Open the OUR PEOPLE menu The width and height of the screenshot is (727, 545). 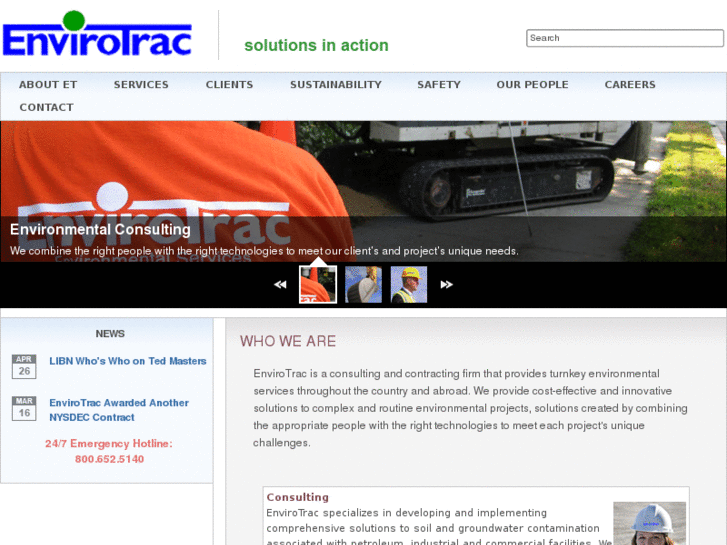pyautogui.click(x=532, y=84)
